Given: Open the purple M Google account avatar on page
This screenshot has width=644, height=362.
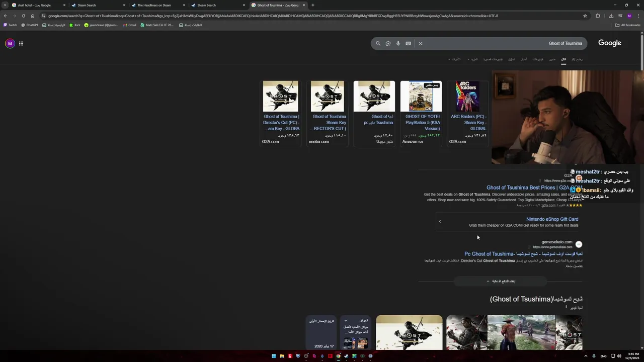Looking at the screenshot, I should click(x=10, y=43).
